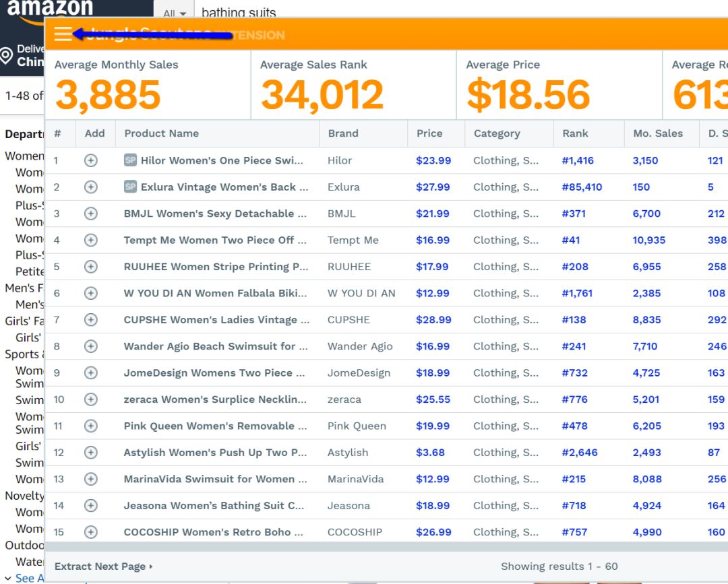Click monthly sales 8,088 for MarinaVida
The image size is (728, 584).
[x=646, y=479]
